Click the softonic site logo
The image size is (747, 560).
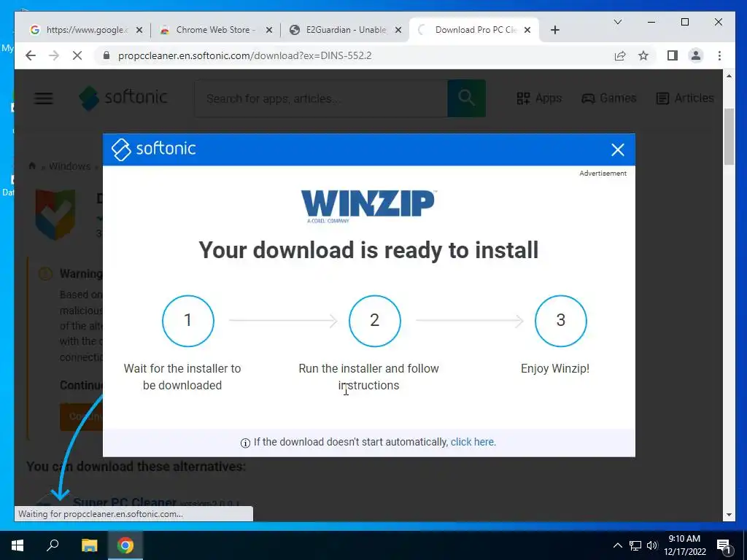coord(123,98)
